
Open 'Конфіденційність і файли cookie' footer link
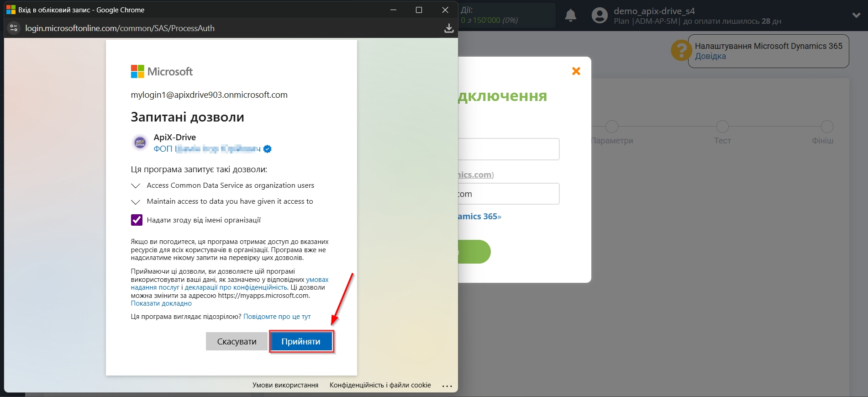click(x=380, y=385)
